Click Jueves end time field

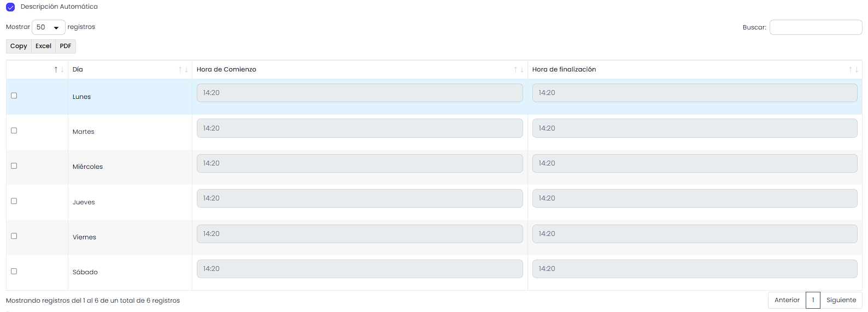(695, 198)
